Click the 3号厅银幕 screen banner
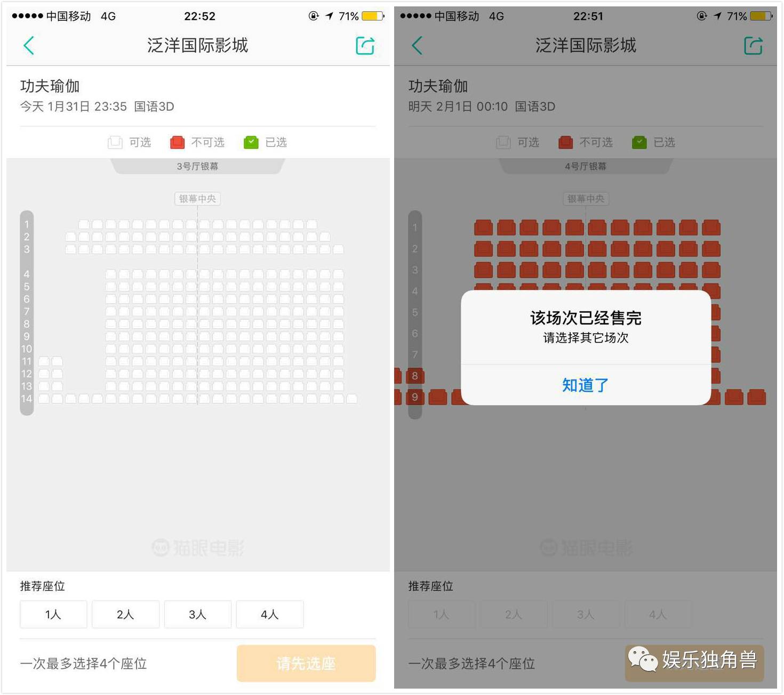This screenshot has height=695, width=784. tap(197, 166)
